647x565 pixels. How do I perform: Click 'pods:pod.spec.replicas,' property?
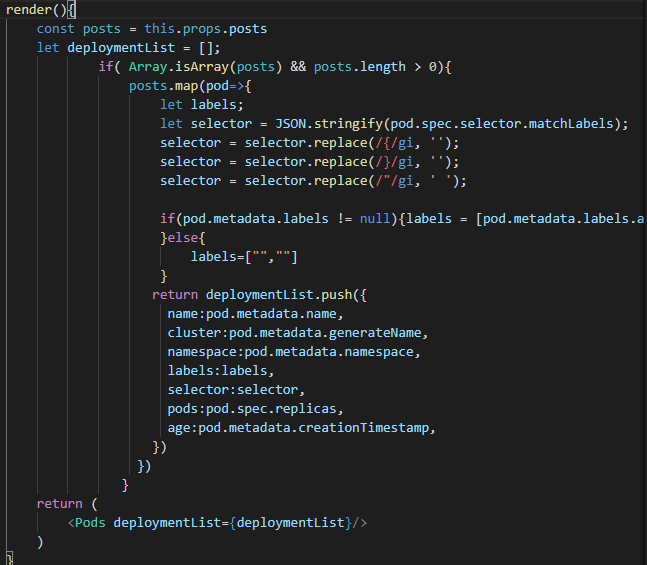(x=255, y=409)
